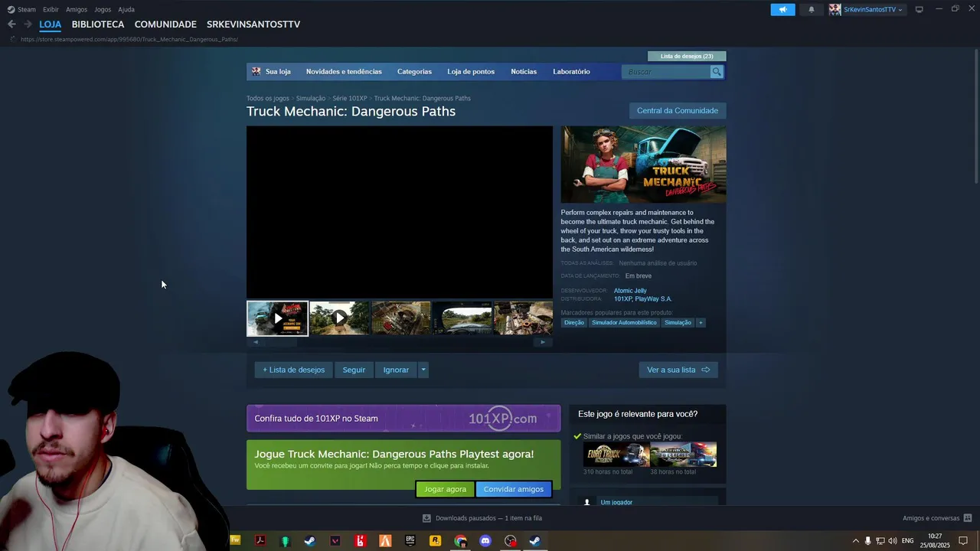This screenshot has width=980, height=551.
Task: Click the Direção tag
Action: 574,323
